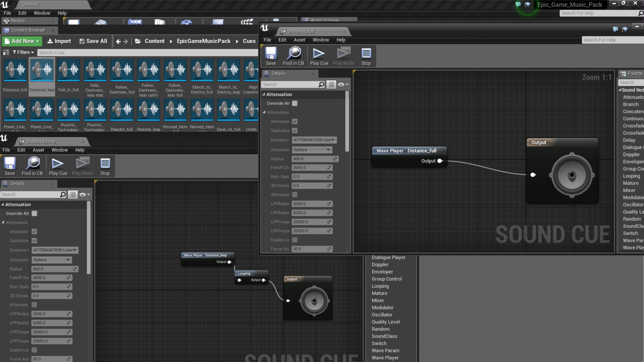The image size is (644, 362).
Task: Enable the Attenuate checkbox in Distance_loop details
Action: point(34,231)
